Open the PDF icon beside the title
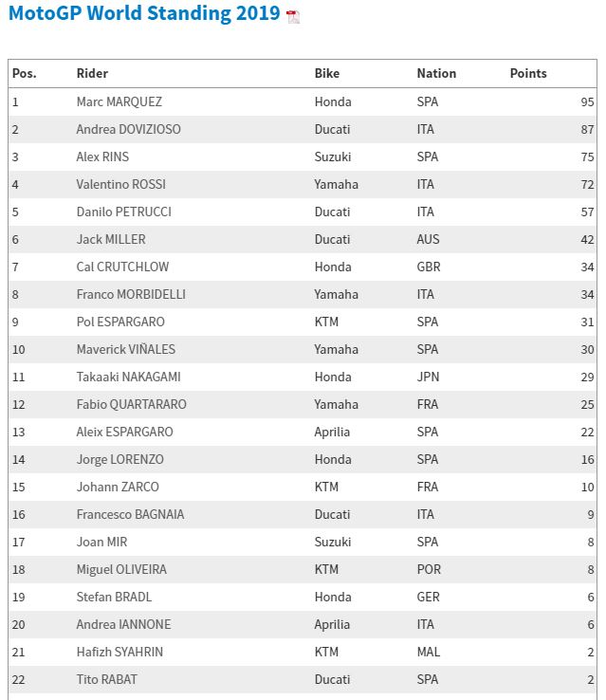Viewport: 606px width, 700px height. pos(293,16)
